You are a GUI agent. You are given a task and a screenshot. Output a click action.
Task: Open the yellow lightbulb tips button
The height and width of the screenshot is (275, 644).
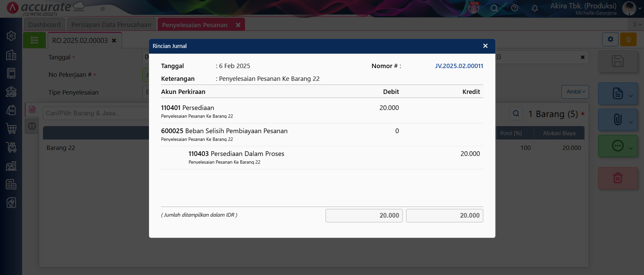point(628,40)
